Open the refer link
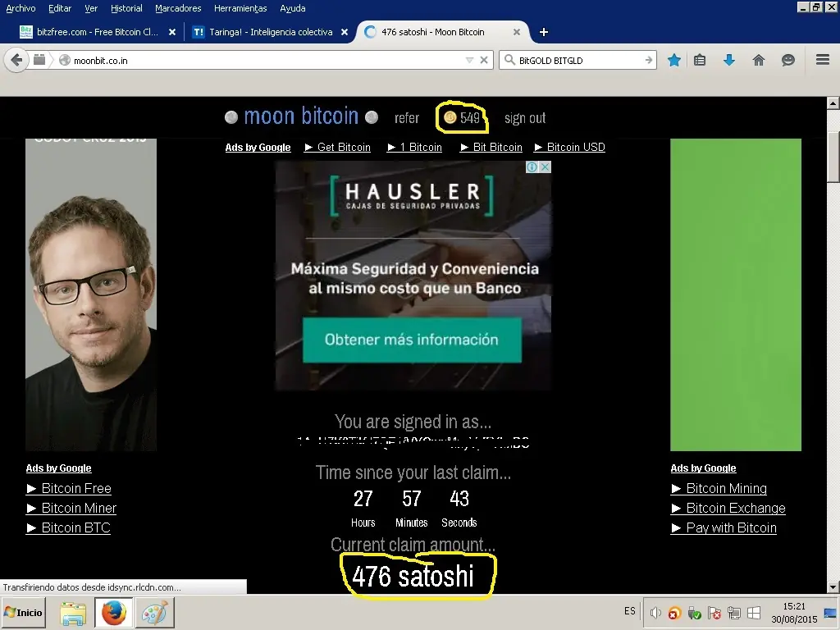Screen dimensions: 840x630 (x=407, y=118)
